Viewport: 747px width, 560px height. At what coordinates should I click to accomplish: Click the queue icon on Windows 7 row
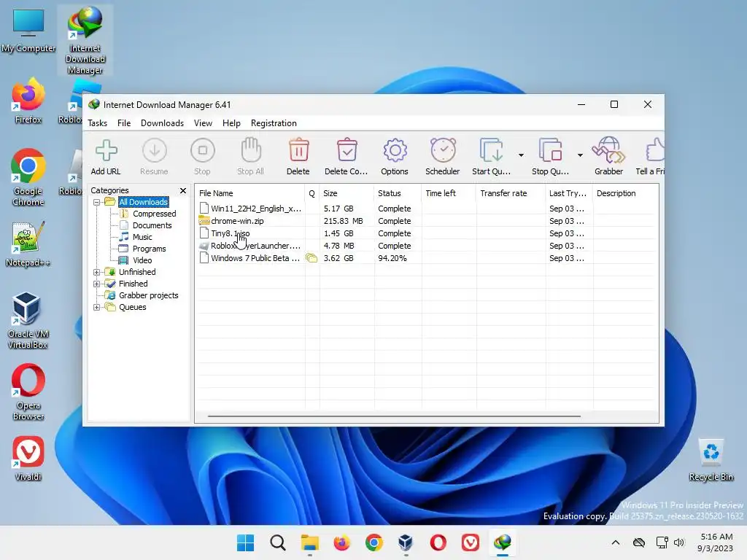311,258
